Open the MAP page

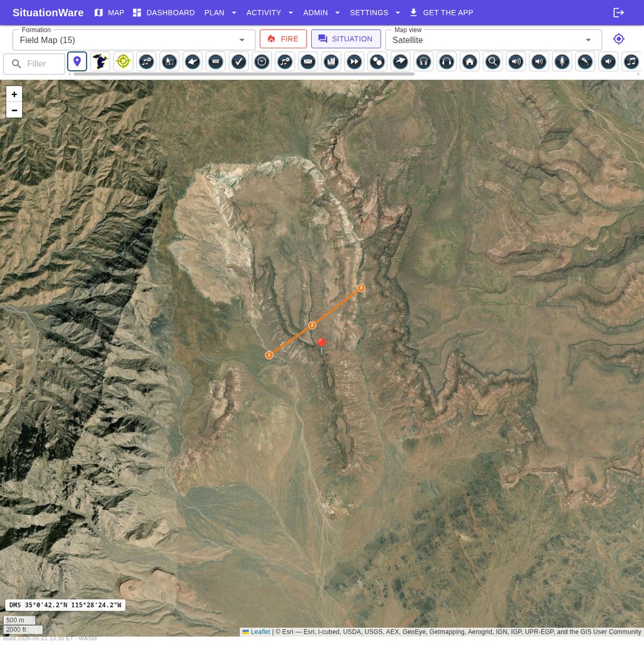coord(109,12)
